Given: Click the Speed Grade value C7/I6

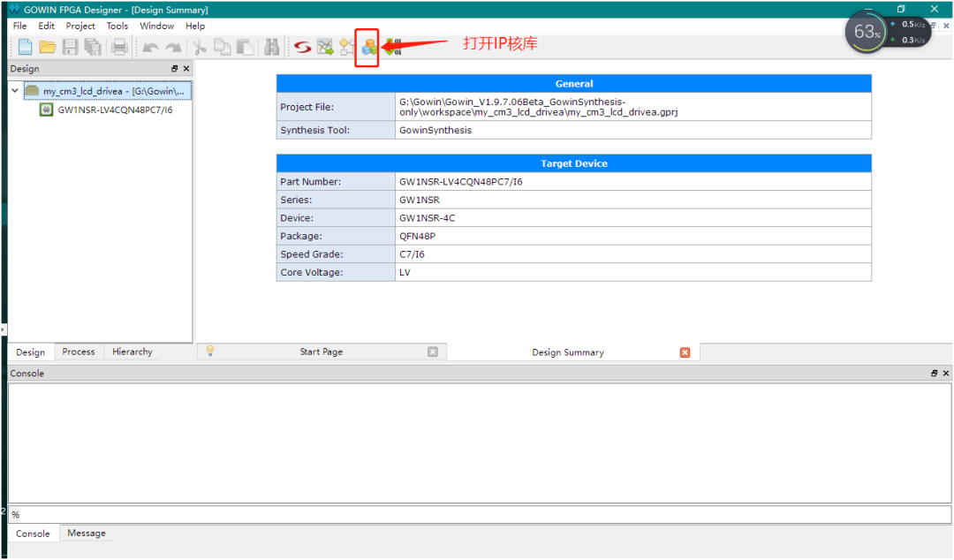Looking at the screenshot, I should tap(633, 254).
